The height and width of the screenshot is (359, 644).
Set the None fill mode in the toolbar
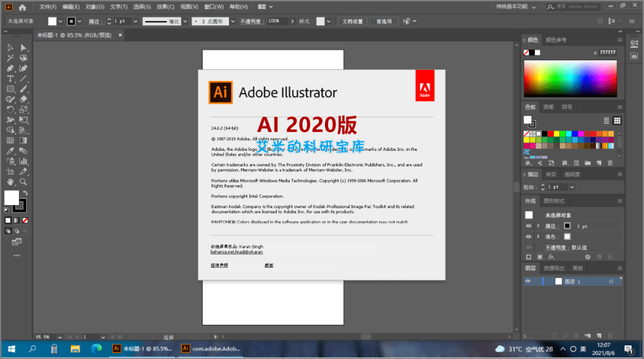[26, 221]
